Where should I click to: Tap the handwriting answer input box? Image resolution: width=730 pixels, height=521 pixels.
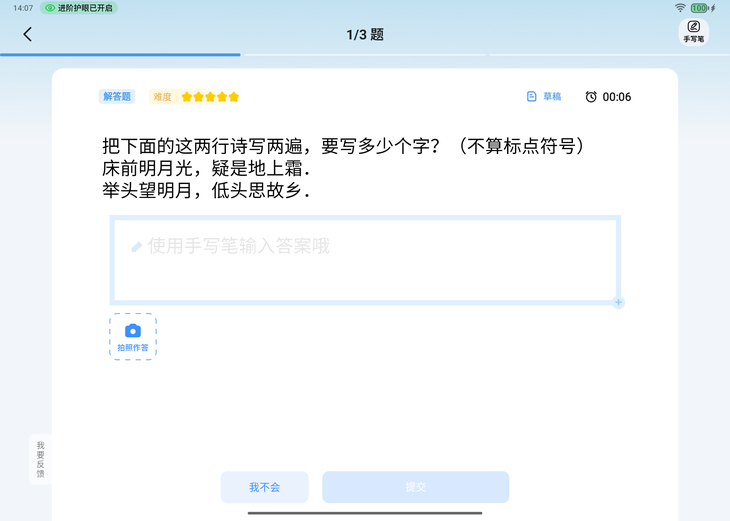pos(365,260)
